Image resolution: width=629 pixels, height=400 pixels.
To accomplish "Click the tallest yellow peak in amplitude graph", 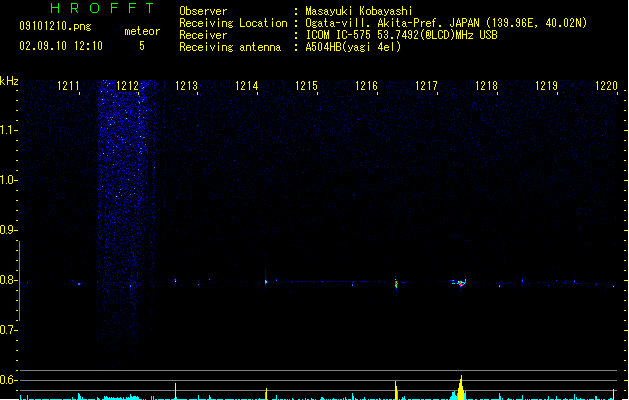I will tap(461, 388).
